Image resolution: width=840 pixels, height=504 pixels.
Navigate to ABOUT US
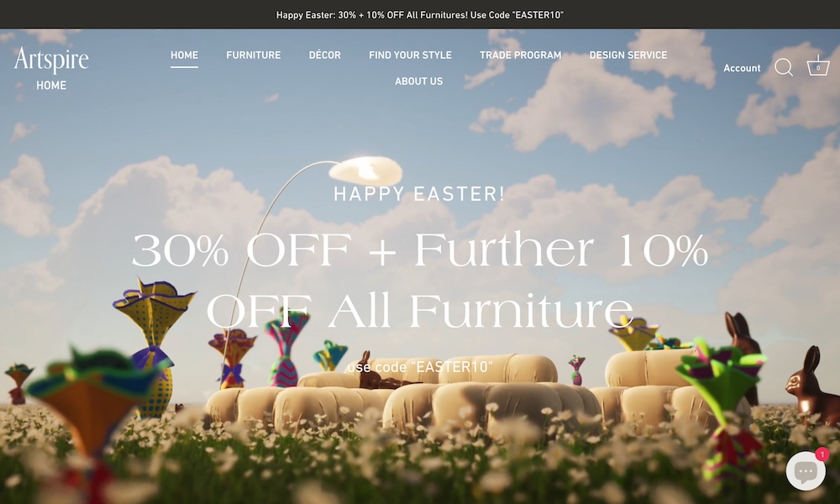point(419,81)
